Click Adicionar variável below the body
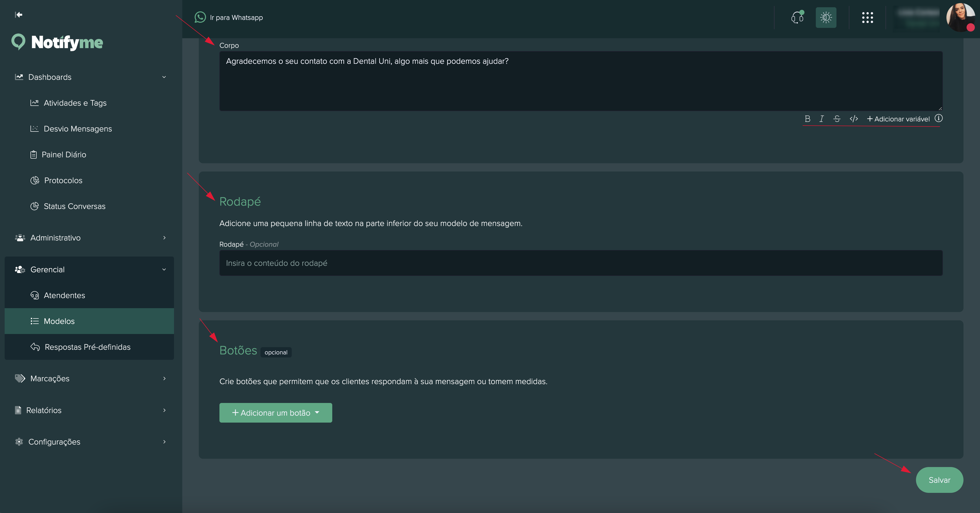 point(898,119)
